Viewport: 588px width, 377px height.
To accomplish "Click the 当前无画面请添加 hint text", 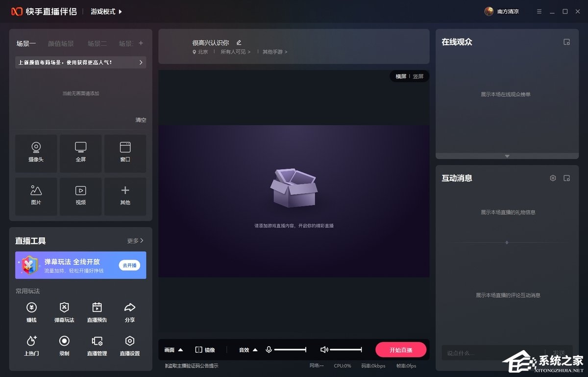I will (x=81, y=93).
